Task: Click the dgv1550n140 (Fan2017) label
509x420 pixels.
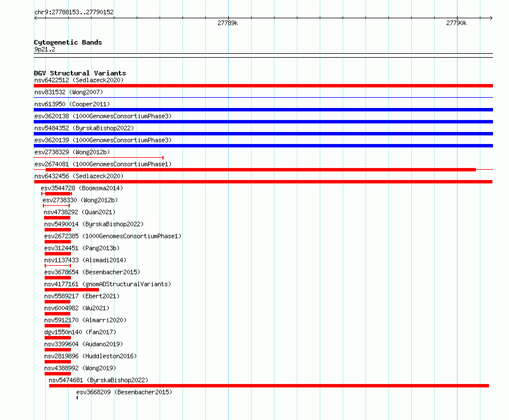Action: pyautogui.click(x=80, y=332)
